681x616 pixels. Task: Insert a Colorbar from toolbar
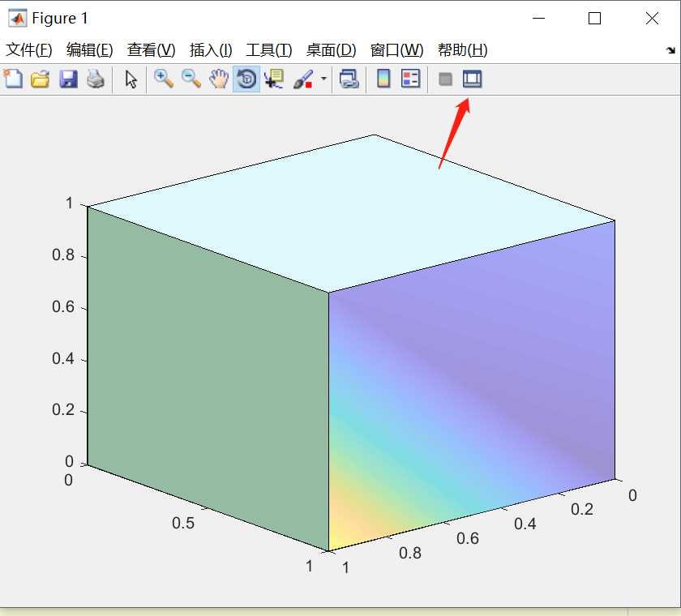383,79
